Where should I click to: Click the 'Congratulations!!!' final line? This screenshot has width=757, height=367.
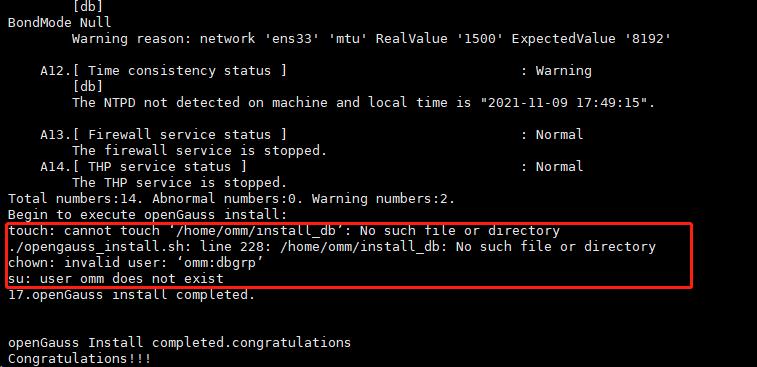[79, 359]
